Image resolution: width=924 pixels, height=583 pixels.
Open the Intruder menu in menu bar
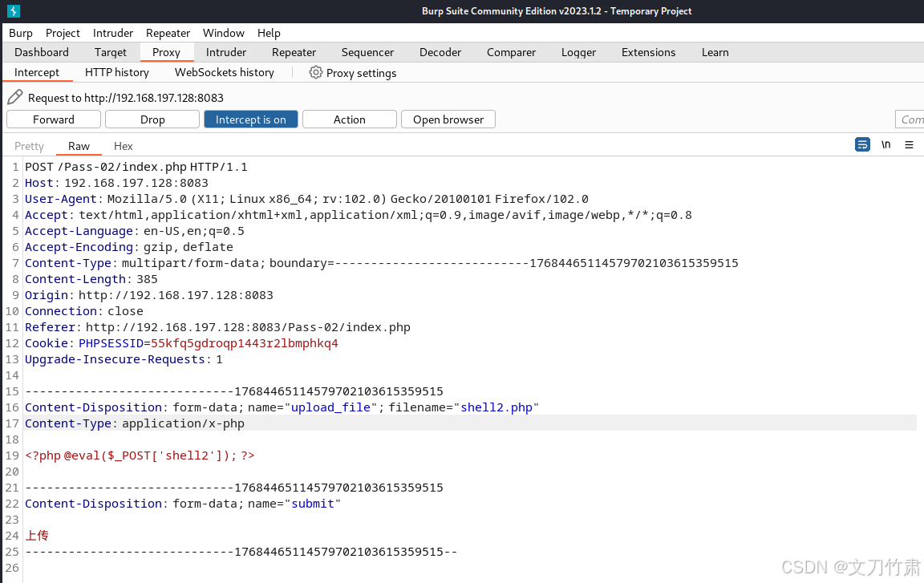(113, 33)
